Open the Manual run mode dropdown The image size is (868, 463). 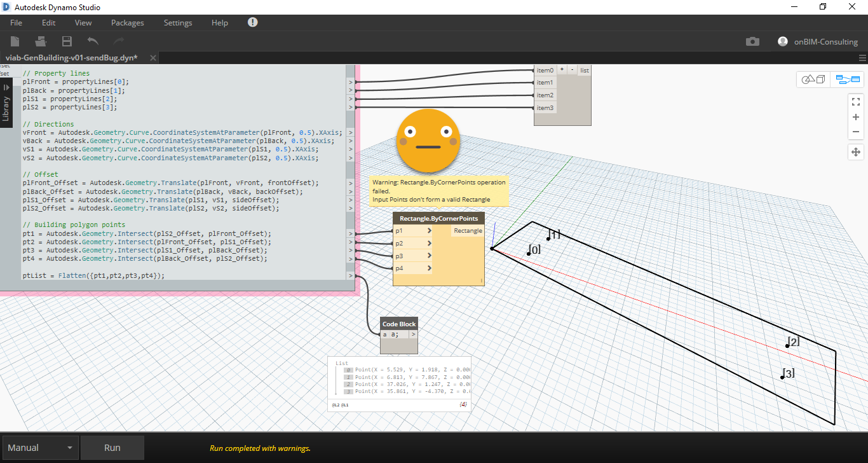point(40,448)
